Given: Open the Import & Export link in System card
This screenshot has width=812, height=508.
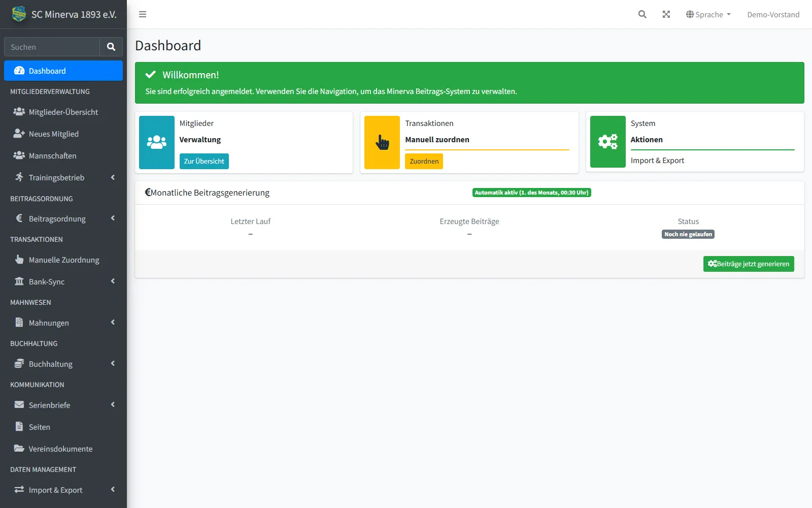Looking at the screenshot, I should (657, 161).
